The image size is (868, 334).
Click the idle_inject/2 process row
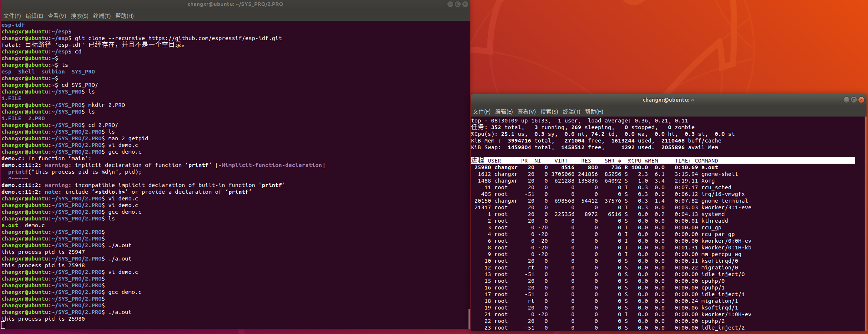coord(663,328)
